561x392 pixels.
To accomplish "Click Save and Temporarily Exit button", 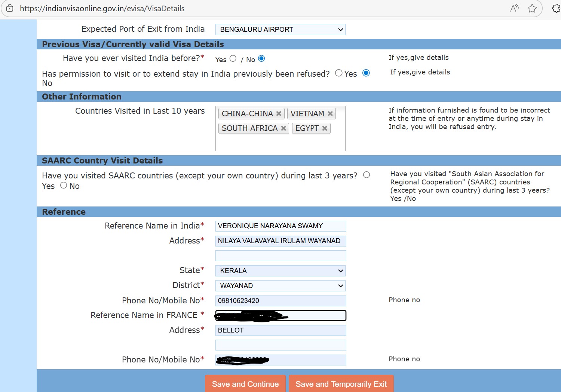I will click(341, 384).
